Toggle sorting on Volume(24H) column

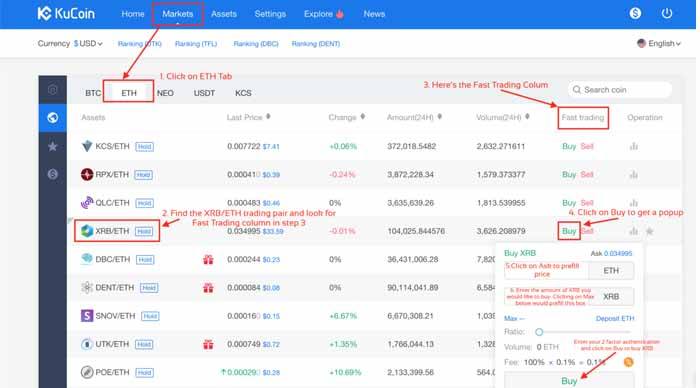527,117
